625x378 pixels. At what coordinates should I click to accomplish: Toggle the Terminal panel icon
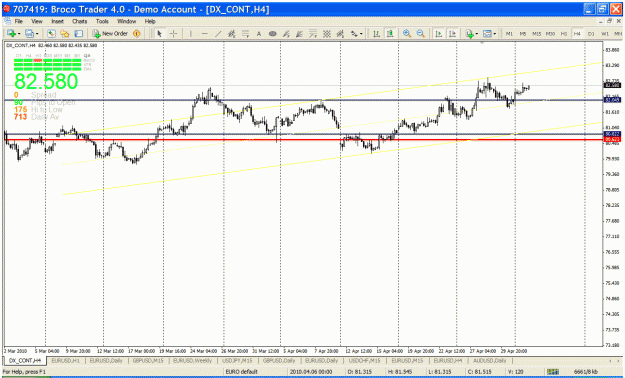pyautogui.click(x=79, y=34)
